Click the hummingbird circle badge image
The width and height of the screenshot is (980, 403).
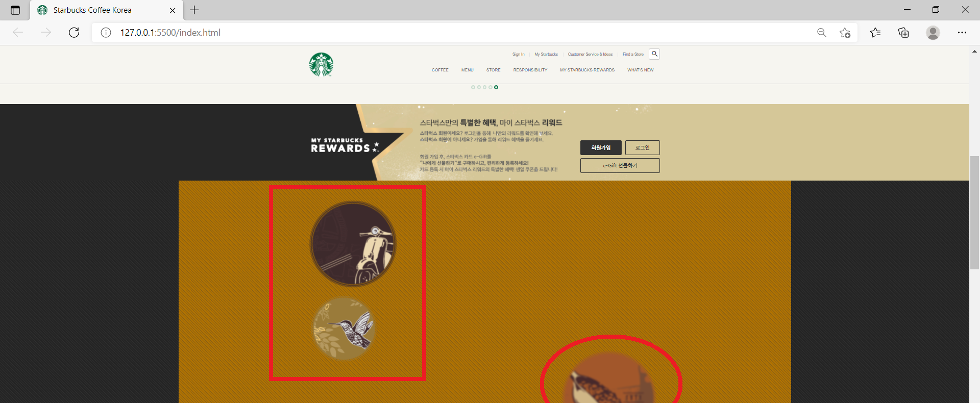point(344,329)
